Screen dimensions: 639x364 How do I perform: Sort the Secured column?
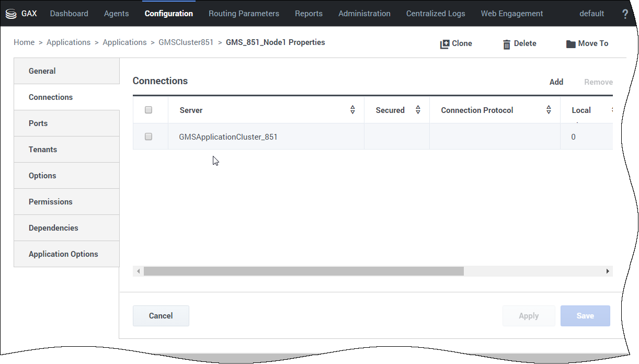418,110
